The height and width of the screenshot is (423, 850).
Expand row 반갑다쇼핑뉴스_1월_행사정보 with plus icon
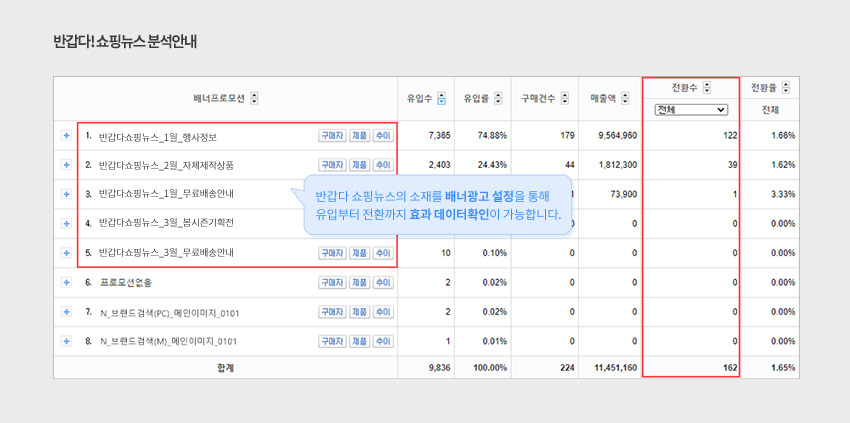[x=66, y=136]
